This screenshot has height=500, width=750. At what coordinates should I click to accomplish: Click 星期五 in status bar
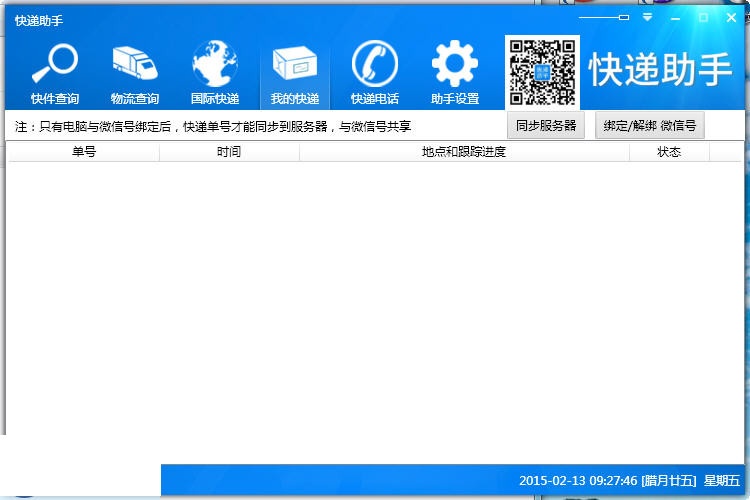tap(721, 480)
